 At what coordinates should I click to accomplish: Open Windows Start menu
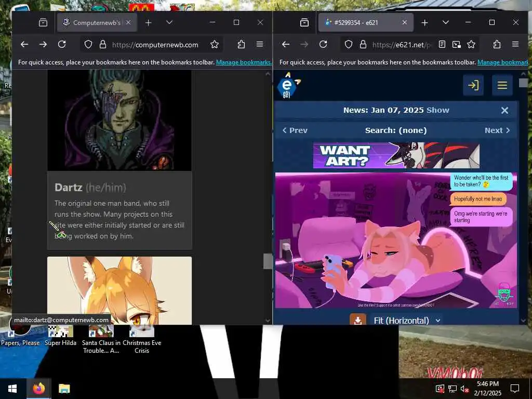tap(12, 389)
